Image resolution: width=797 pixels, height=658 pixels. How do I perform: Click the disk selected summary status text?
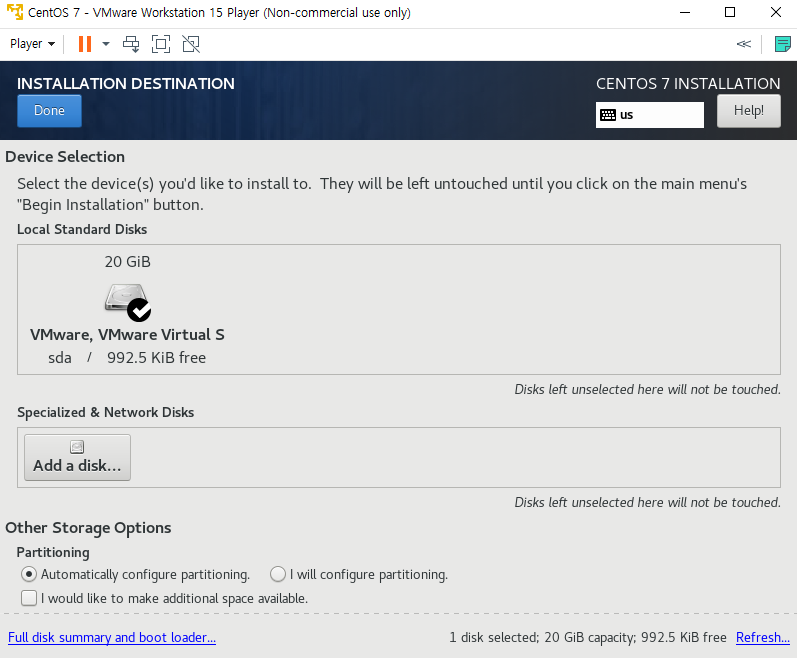coord(588,638)
